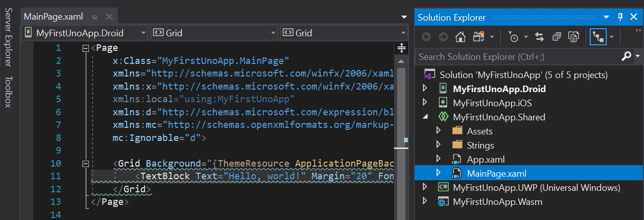The width and height of the screenshot is (644, 220).
Task: Select the MyFirstUnoApp.Wasm project
Action: pos(498,201)
